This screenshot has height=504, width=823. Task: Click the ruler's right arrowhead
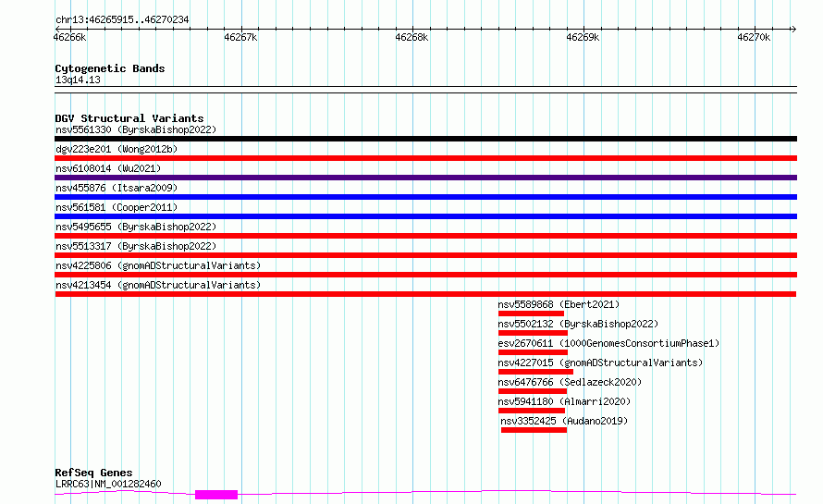tap(793, 30)
